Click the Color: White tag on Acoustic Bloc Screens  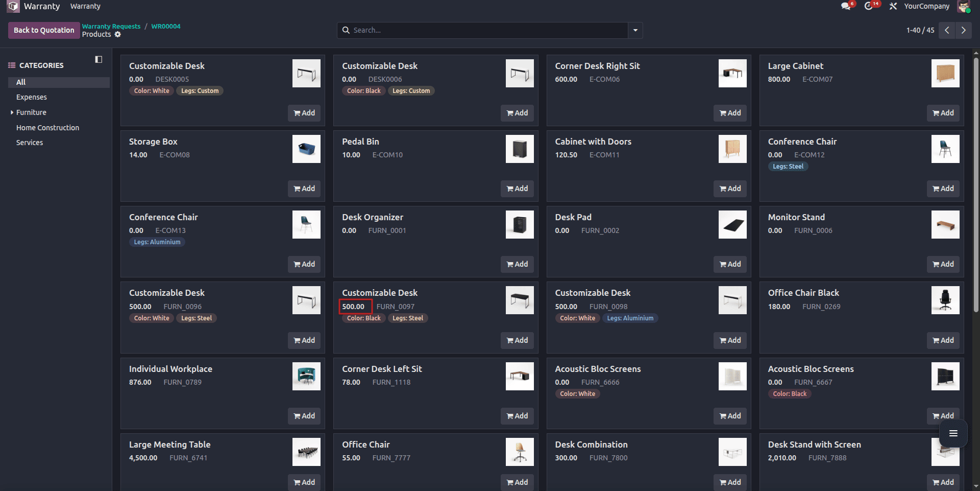[577, 393]
